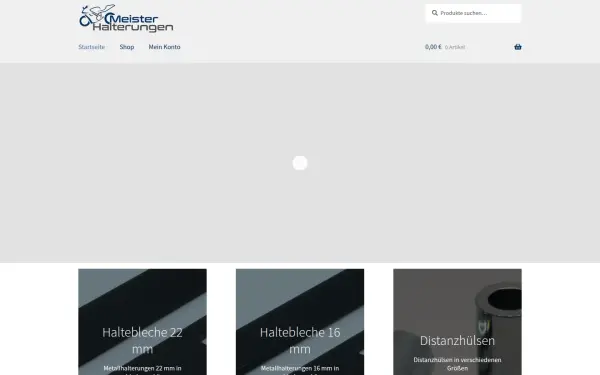Click the Meister Halterungen logo
Viewport: 600px width, 375px height.
click(x=126, y=18)
